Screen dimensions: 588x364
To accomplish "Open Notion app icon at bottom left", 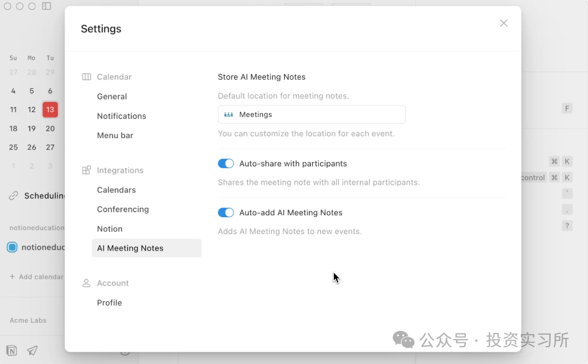I will pos(12,350).
